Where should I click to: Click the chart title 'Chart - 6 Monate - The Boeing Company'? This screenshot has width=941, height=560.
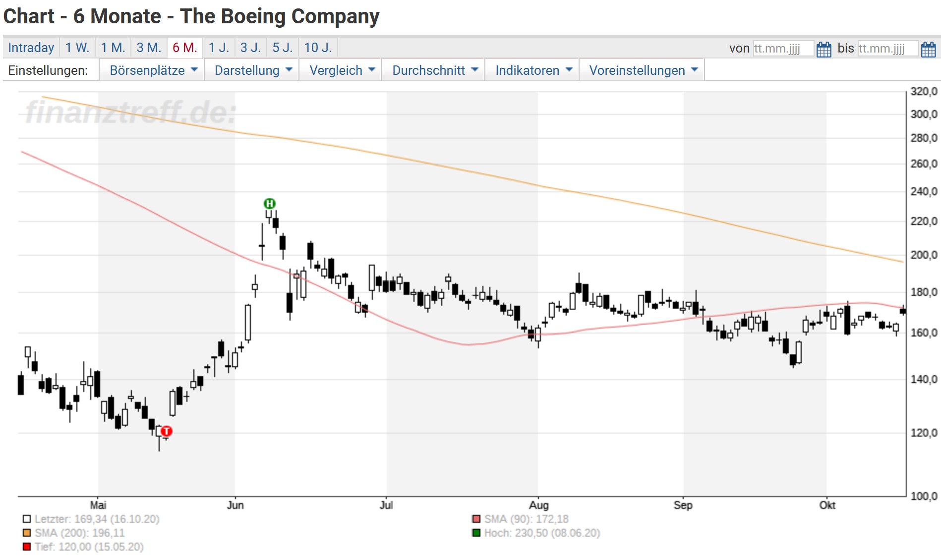(x=191, y=16)
